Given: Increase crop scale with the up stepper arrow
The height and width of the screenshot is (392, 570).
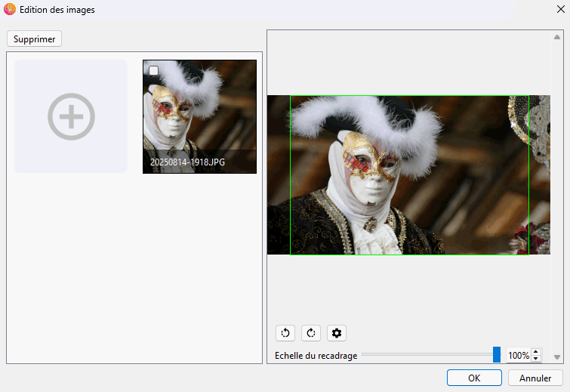Looking at the screenshot, I should (x=536, y=352).
